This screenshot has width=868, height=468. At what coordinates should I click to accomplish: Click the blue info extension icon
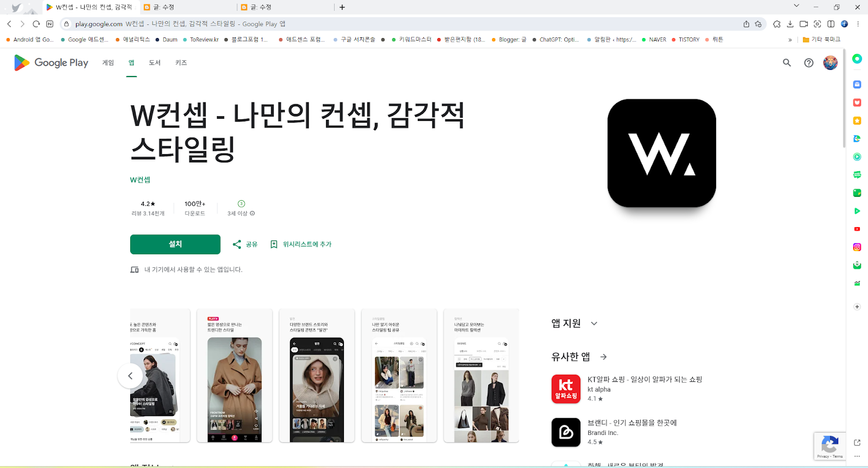coord(844,24)
